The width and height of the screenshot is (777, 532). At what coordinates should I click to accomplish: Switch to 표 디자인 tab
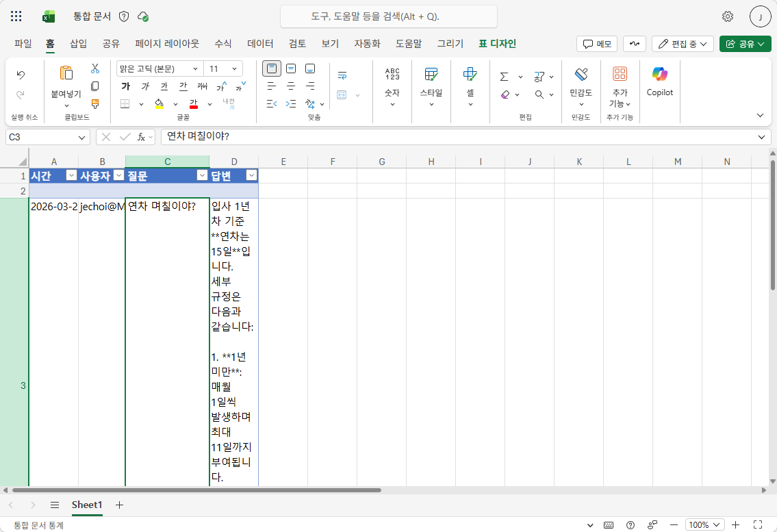click(x=497, y=44)
